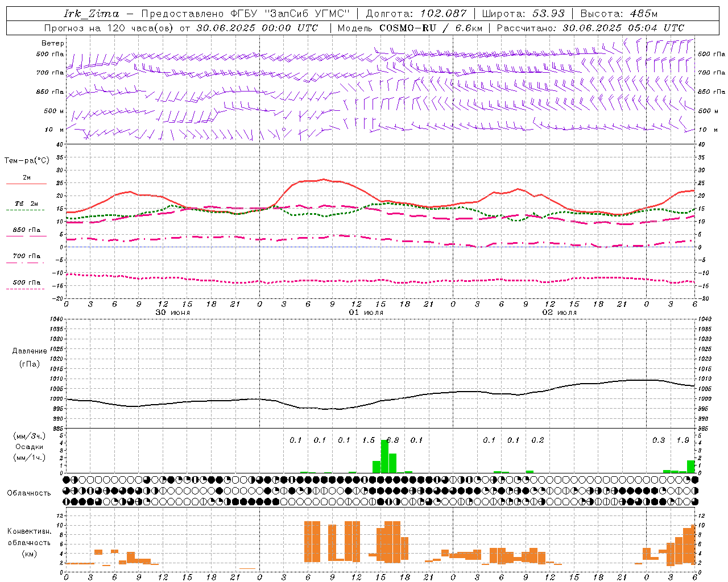
Task: Click the left wind level label "500 м"
Action: [x=55, y=111]
